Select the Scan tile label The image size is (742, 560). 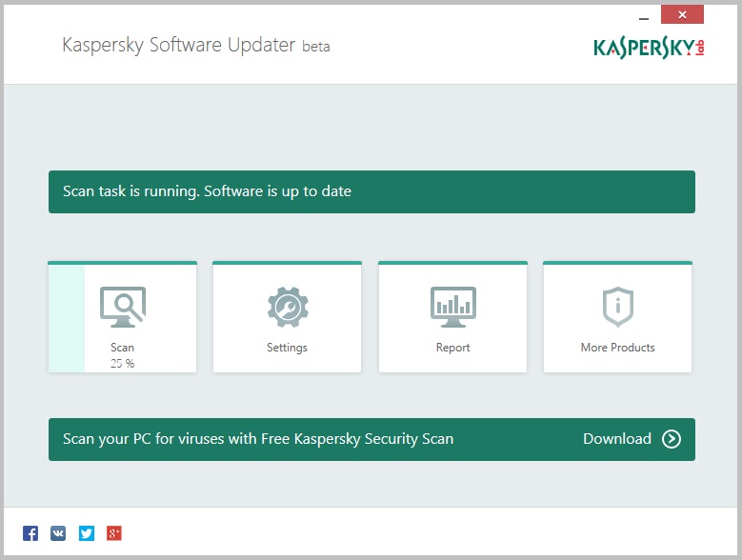tap(122, 348)
